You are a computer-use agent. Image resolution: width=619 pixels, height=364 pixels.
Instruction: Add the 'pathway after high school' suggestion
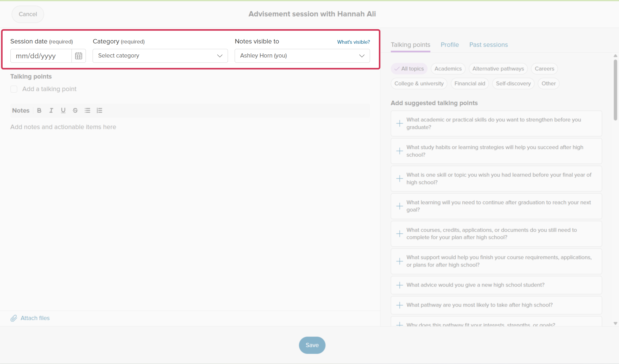point(496,305)
